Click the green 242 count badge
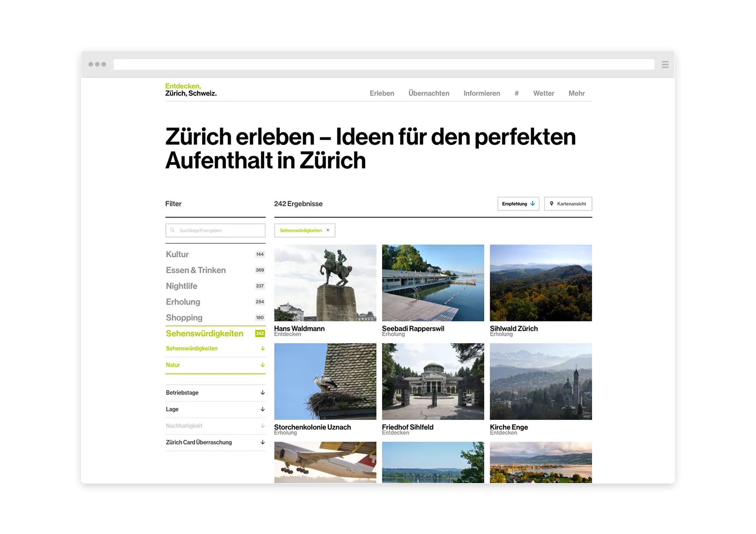756x534 pixels. coord(260,333)
